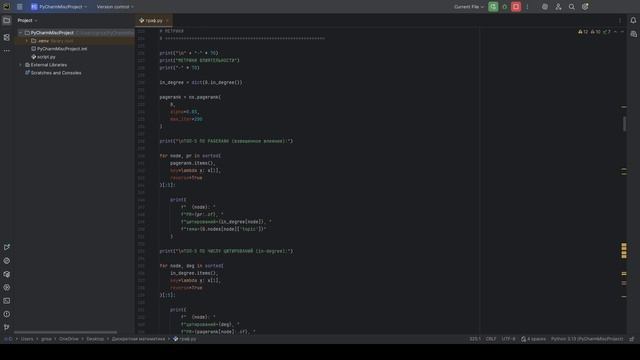Open the PyCharmMiscProject project dropdown

pos(59,7)
